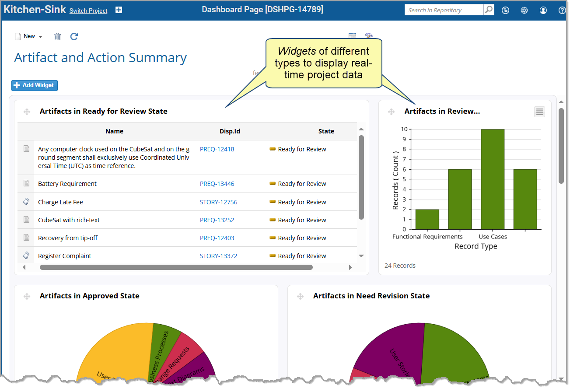Image resolution: width=570 pixels, height=392 pixels.
Task: Open the user profile icon
Action: coord(543,10)
